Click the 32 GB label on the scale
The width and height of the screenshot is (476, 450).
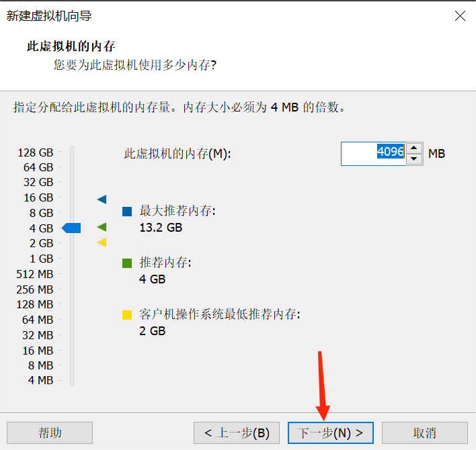pyautogui.click(x=38, y=182)
